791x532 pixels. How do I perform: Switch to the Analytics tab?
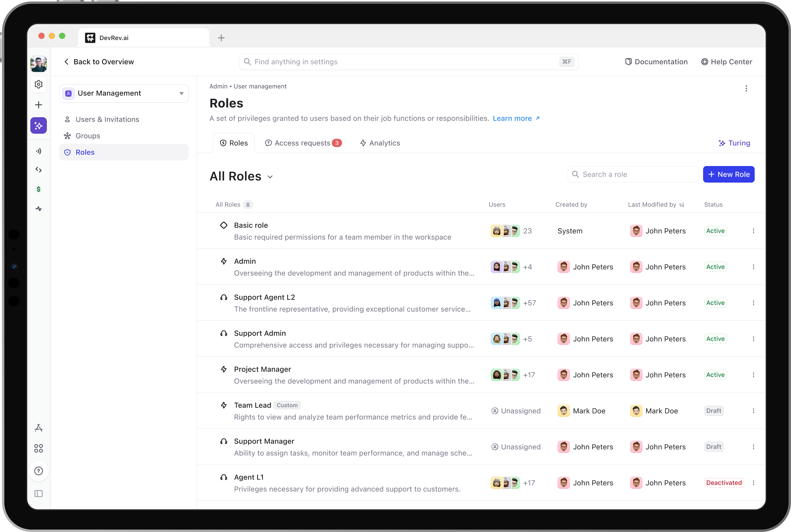[380, 143]
